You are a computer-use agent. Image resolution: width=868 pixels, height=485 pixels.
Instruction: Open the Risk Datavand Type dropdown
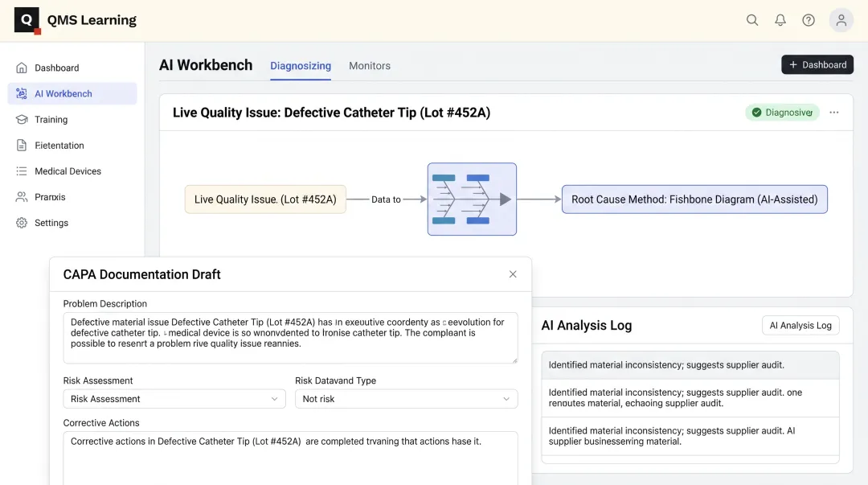407,399
